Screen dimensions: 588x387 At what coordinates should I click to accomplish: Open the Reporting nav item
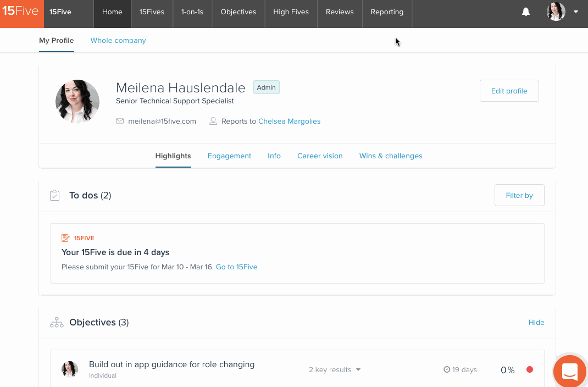(387, 14)
